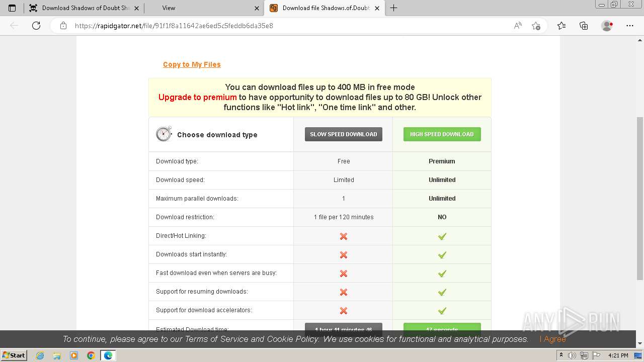Viewport: 644px width, 362px height.
Task: Click the page vertical scrollbar
Action: 640,199
